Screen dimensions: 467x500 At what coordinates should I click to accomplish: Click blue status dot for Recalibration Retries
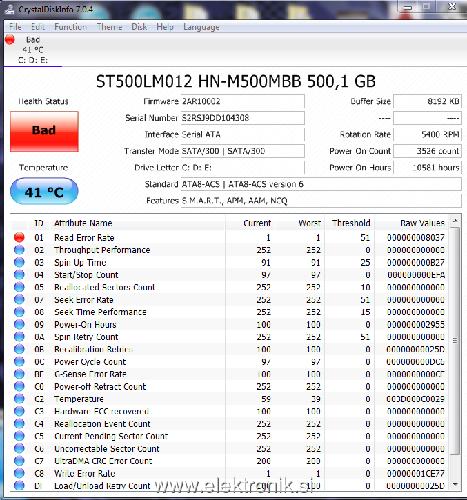19,349
